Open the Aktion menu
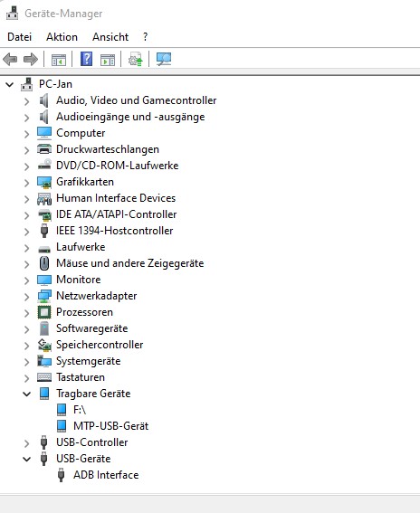Screen dimensions: 420x513 pos(62,37)
